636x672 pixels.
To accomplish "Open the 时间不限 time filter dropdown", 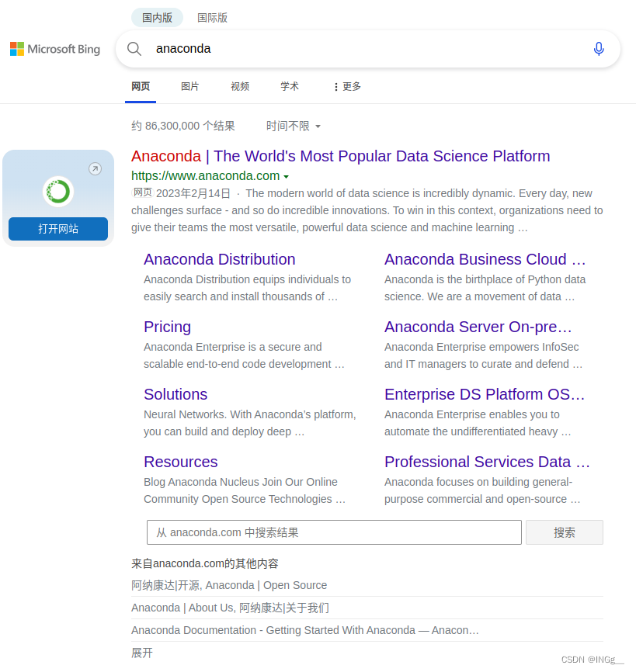I will [293, 126].
